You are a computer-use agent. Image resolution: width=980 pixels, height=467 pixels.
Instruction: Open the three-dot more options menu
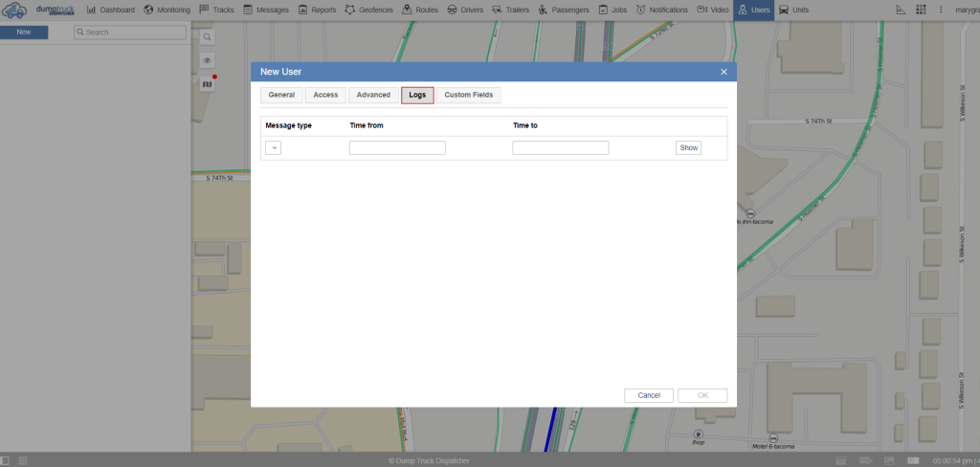point(943,10)
